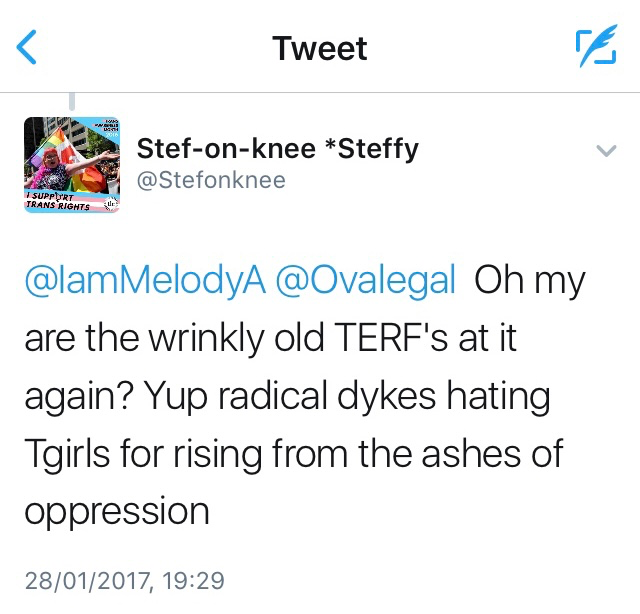Go back using the left chevron
The width and height of the screenshot is (640, 614).
click(x=28, y=47)
